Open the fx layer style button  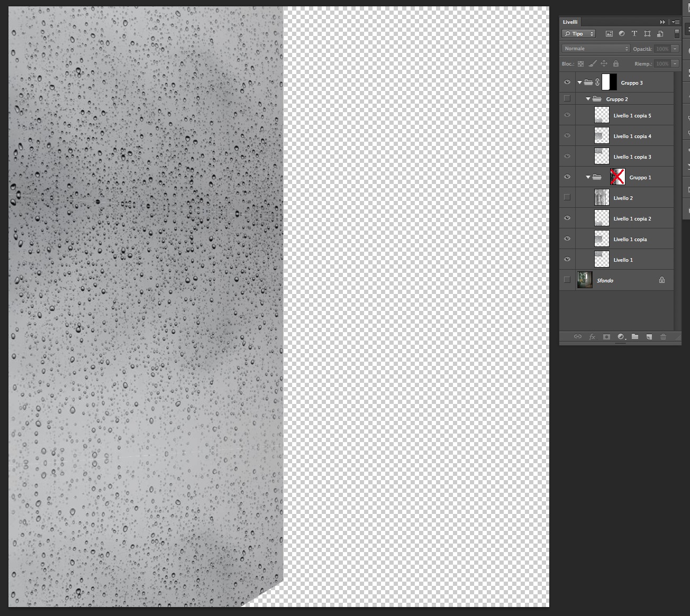coord(592,337)
